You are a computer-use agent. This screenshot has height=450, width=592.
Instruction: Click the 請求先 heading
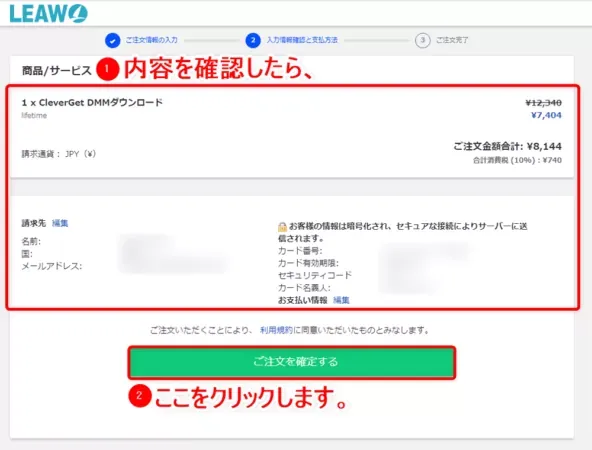pos(34,223)
